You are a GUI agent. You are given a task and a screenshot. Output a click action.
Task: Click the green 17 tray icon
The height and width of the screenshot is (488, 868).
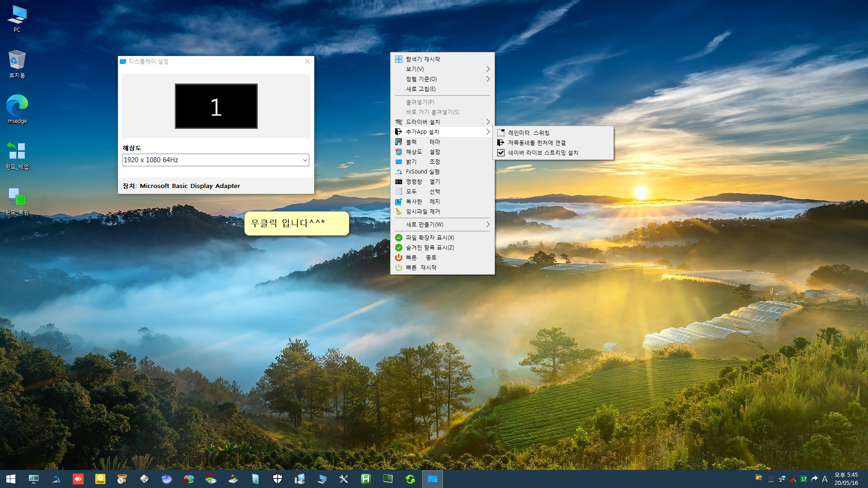click(803, 479)
